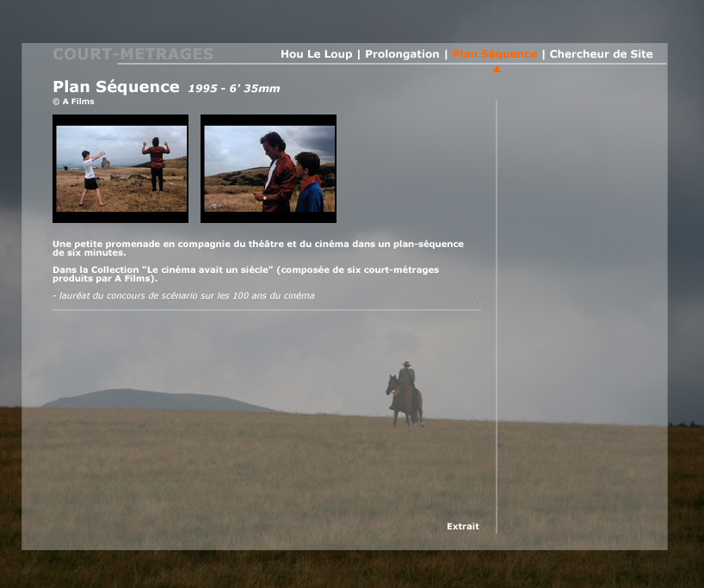Viewport: 704px width, 588px height.
Task: Open thumbnail of man and boy close-up
Action: pyautogui.click(x=269, y=169)
